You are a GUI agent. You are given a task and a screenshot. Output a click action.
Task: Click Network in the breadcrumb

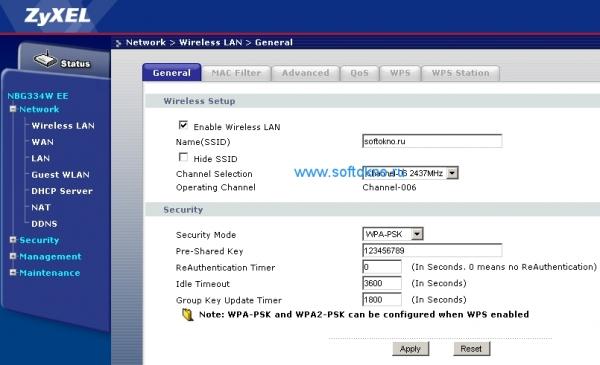point(146,42)
